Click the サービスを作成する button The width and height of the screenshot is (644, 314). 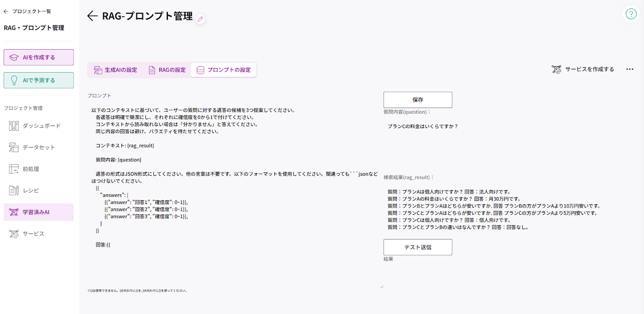583,69
